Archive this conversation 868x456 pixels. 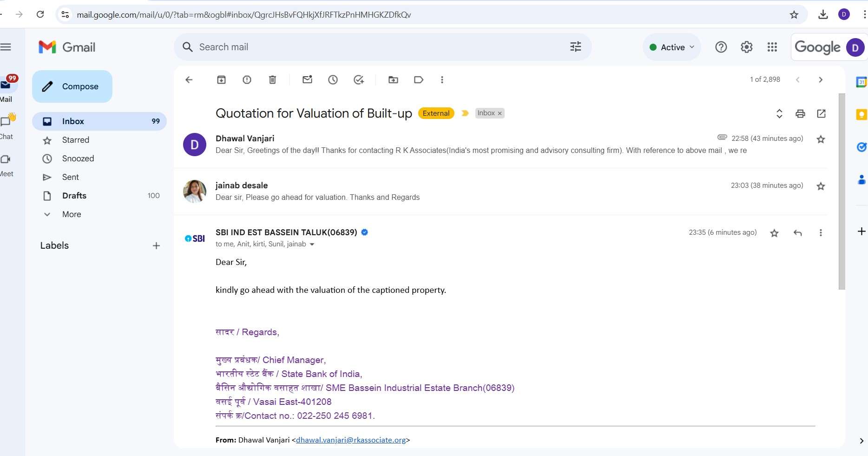tap(221, 79)
